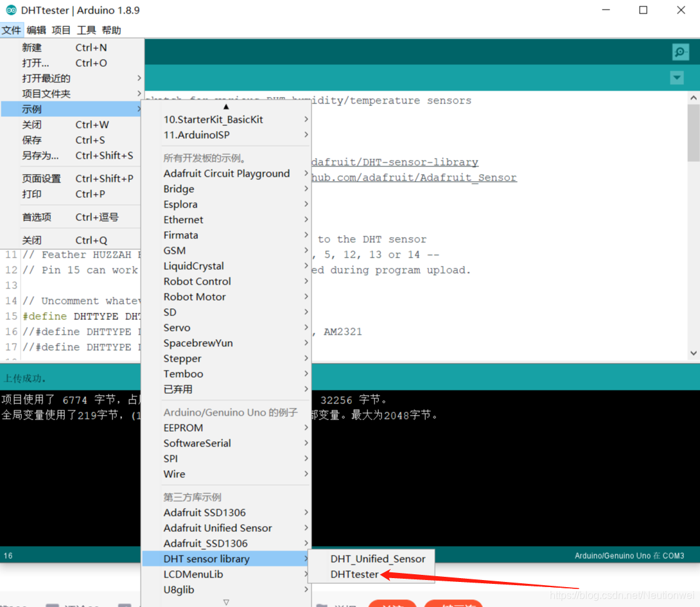This screenshot has height=607, width=700.
Task: Expand Bridge examples submenu
Action: coord(226,189)
